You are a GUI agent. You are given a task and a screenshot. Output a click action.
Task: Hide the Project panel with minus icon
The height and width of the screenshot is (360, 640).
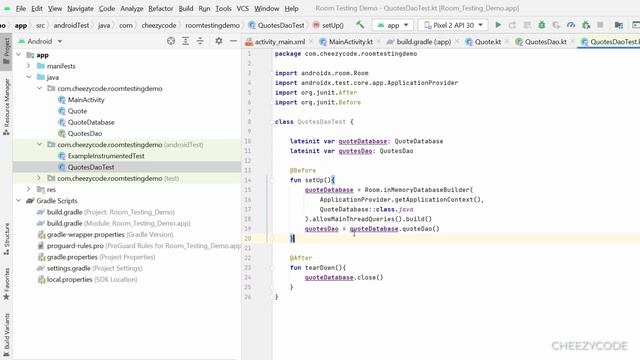tap(233, 41)
